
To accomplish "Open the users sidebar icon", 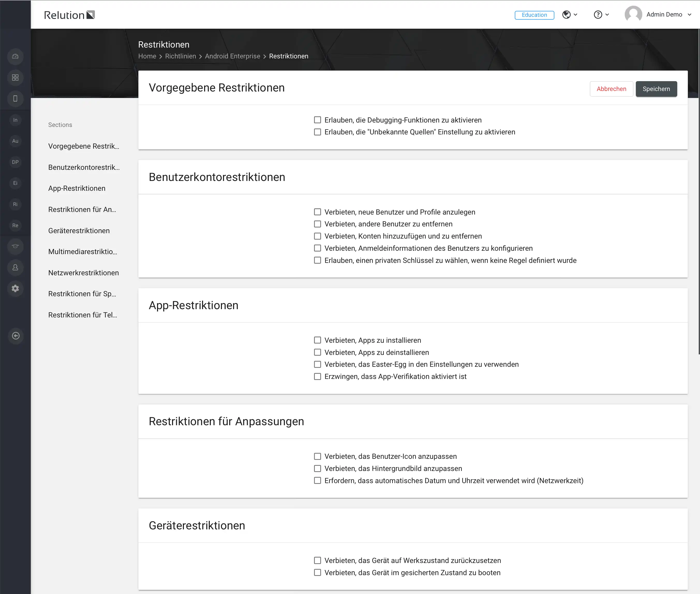I will click(15, 267).
